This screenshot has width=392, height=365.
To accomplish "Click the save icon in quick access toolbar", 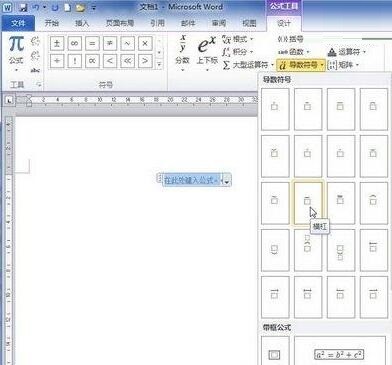I will 23,7.
